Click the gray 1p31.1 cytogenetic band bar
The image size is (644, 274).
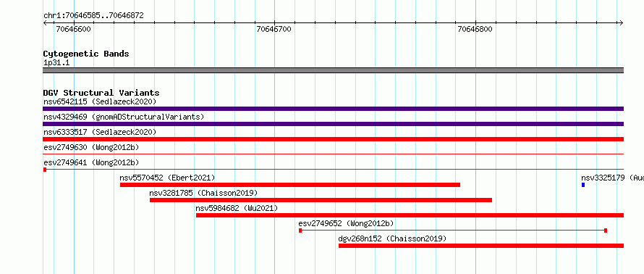(x=333, y=70)
